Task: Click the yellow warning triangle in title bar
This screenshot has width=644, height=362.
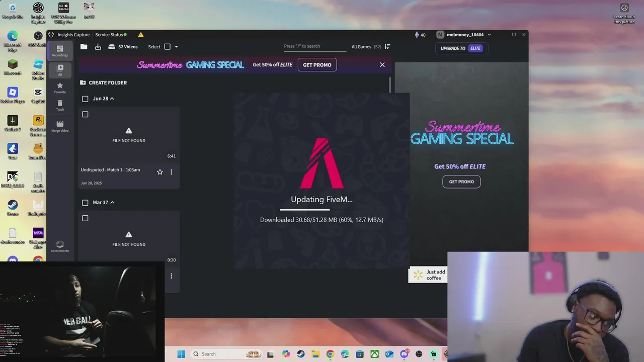Action: click(x=141, y=35)
